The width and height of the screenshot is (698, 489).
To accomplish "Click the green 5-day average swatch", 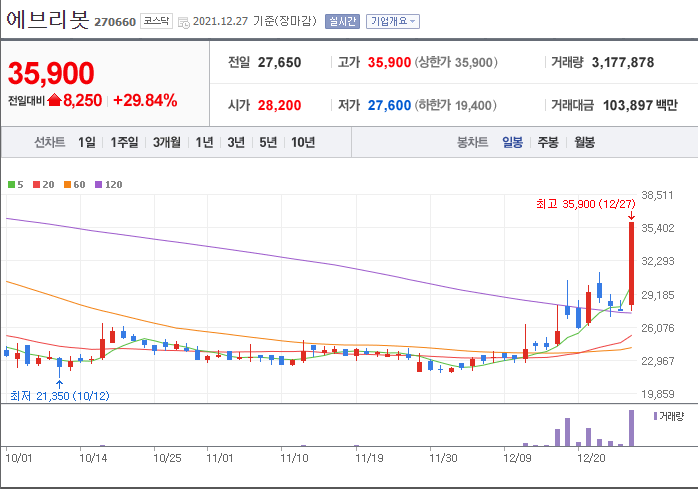I will click(12, 184).
